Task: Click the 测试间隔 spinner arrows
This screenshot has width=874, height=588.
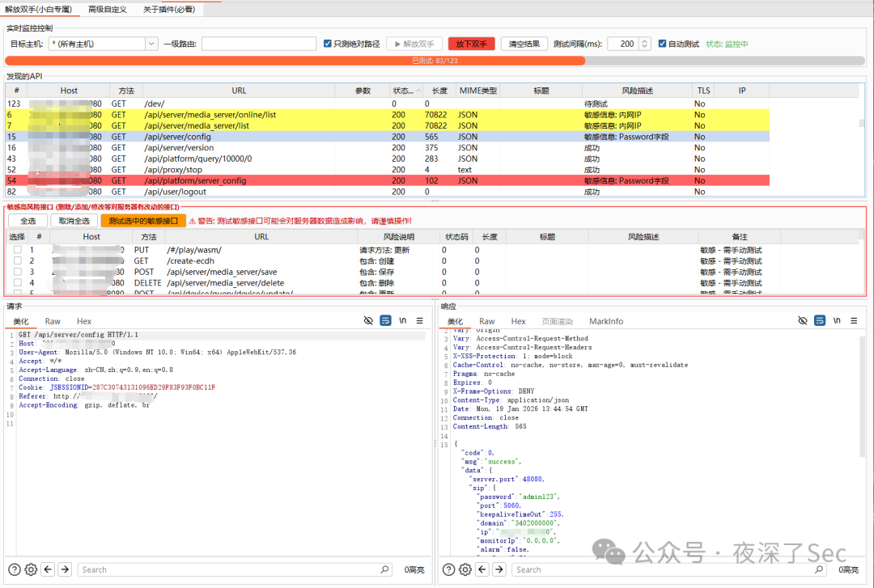Action: [x=644, y=44]
